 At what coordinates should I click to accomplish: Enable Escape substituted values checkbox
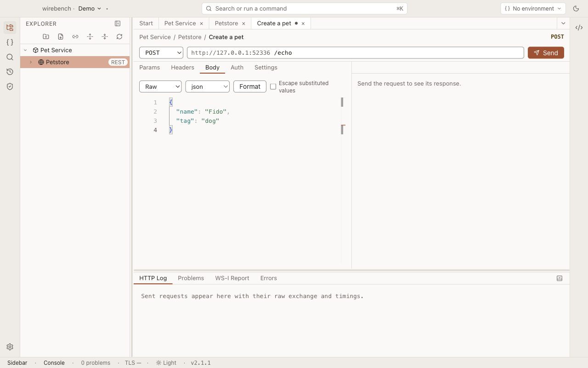[x=273, y=86]
